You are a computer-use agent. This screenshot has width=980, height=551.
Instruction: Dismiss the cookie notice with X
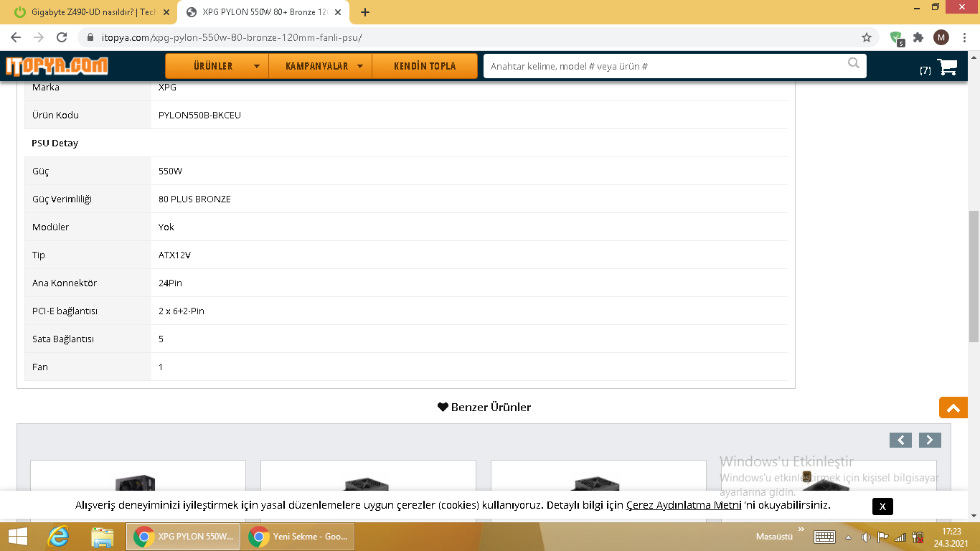(x=882, y=507)
